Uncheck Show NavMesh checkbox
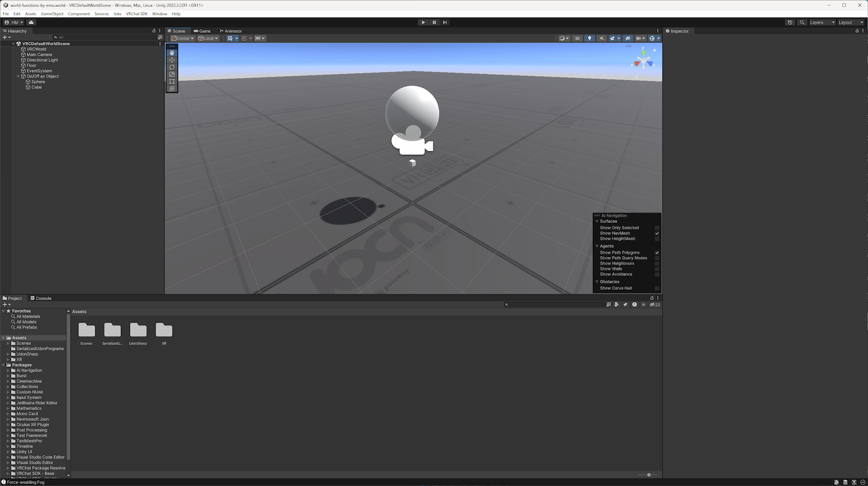The height and width of the screenshot is (486, 868). coord(657,233)
